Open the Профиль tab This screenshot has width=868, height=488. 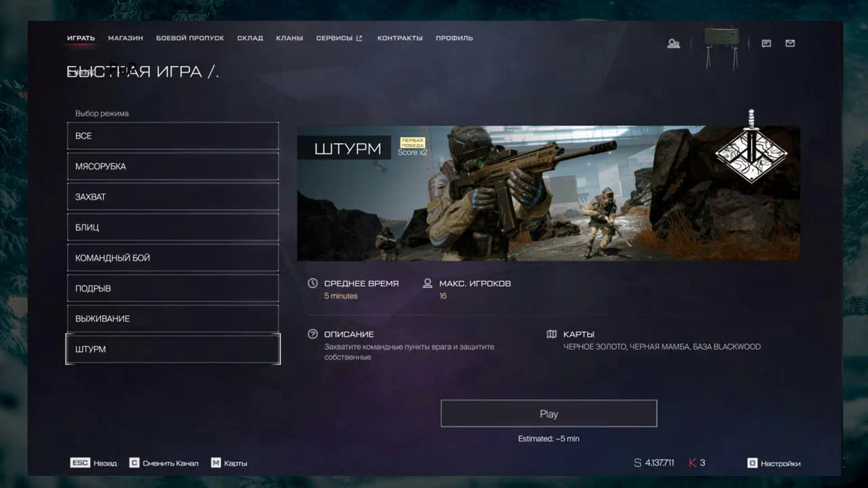click(454, 38)
